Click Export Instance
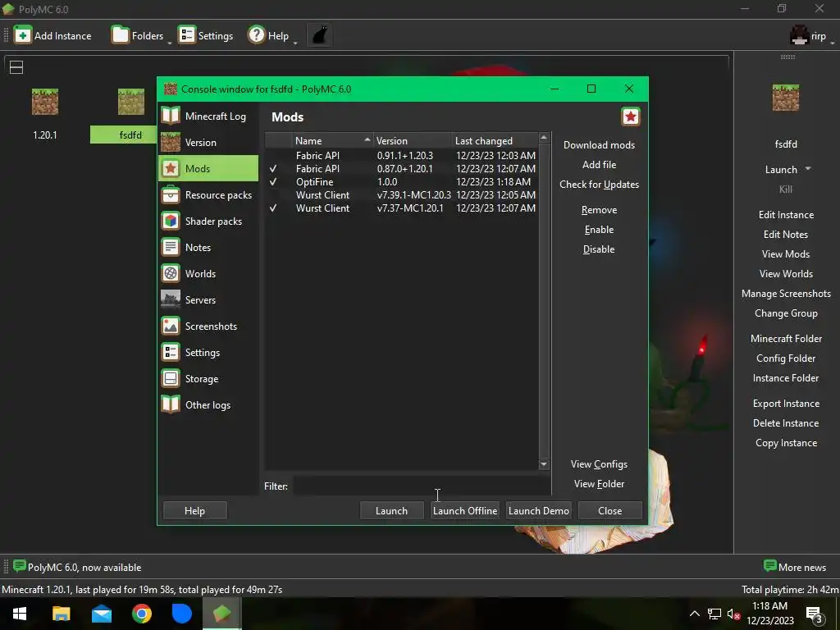 786,404
